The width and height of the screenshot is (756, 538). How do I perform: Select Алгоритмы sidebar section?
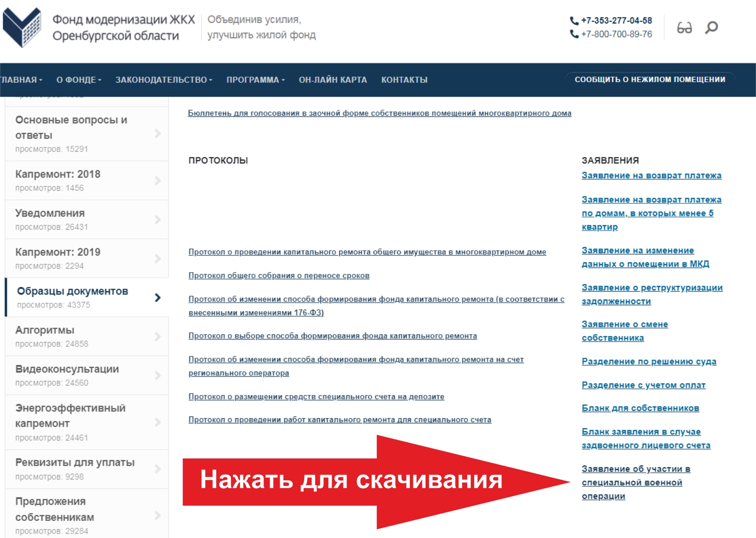pos(87,336)
